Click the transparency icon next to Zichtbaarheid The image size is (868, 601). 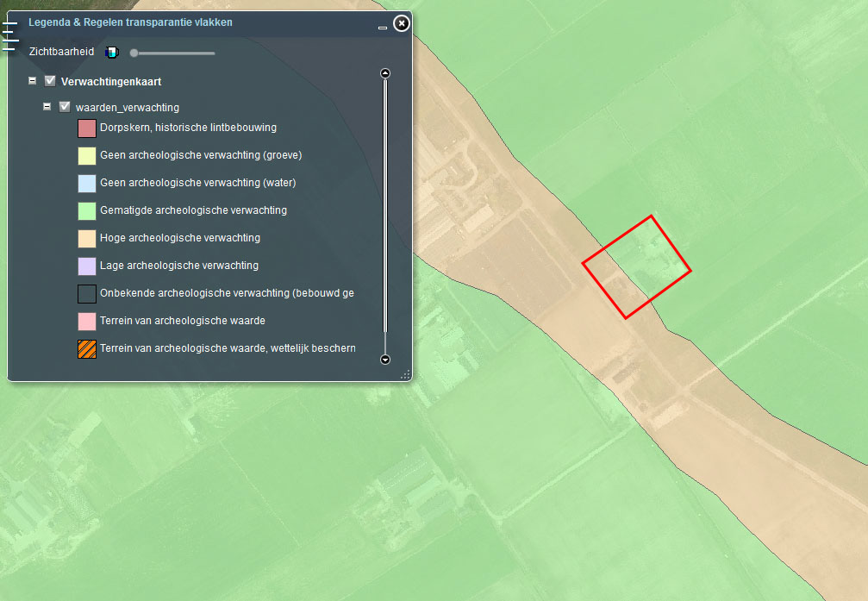pyautogui.click(x=110, y=53)
